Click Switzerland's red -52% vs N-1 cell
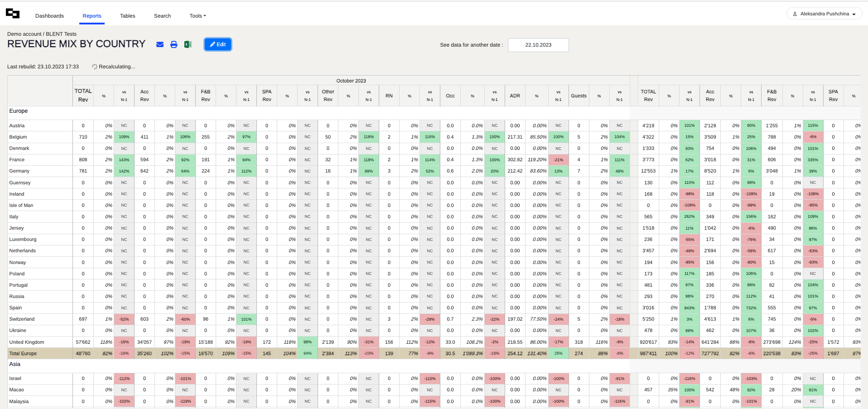Screen dimensions: 868x409 coord(124,319)
